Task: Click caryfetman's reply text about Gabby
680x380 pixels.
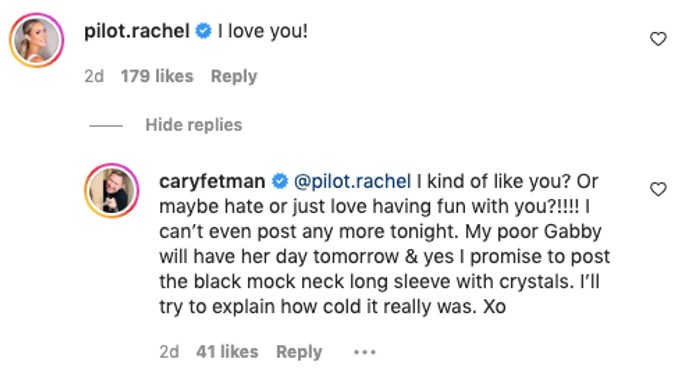Action: [385, 244]
